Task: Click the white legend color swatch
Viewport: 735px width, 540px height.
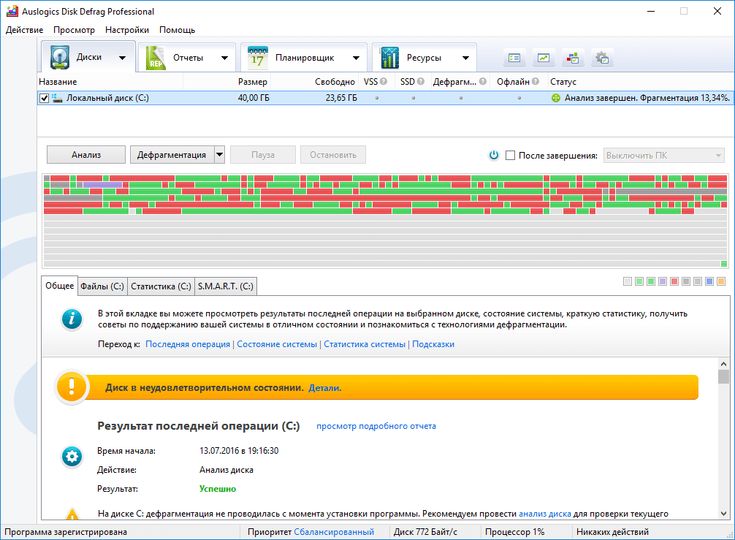Action: [627, 281]
